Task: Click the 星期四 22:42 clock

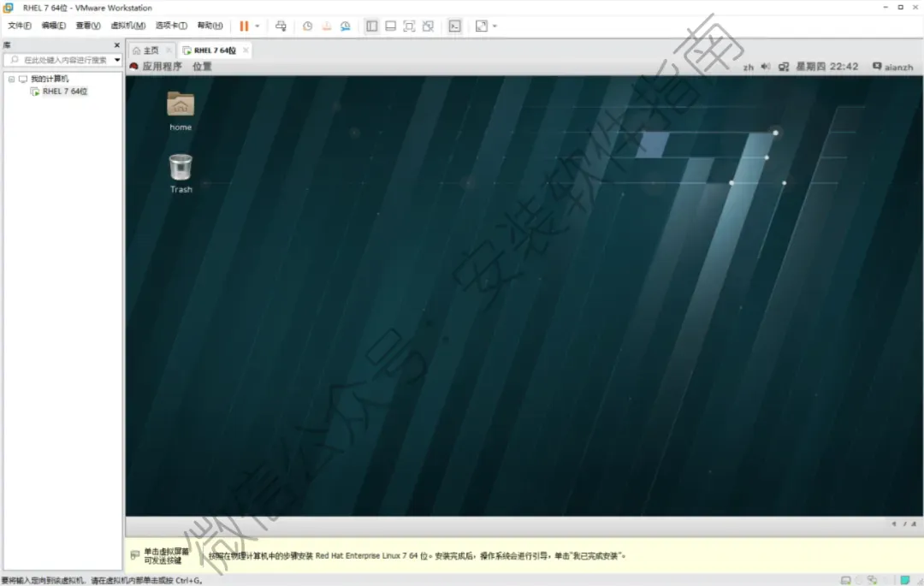Action: (827, 67)
